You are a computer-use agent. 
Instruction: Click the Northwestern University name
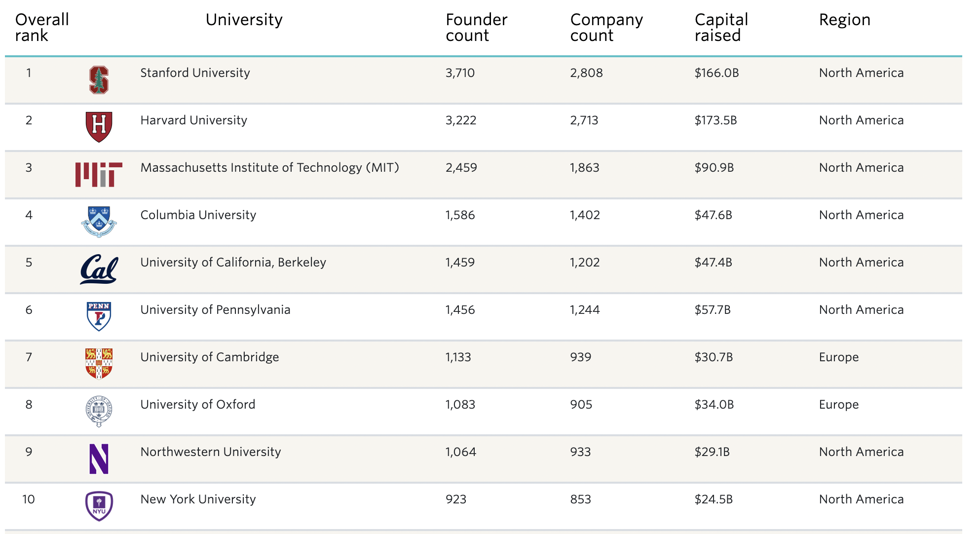click(x=211, y=452)
